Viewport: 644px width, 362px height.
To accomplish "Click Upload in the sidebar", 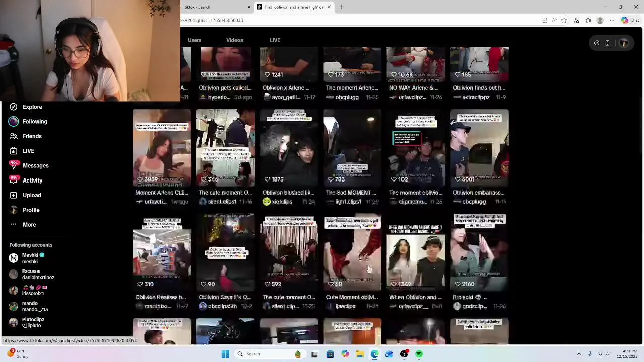I will pyautogui.click(x=25, y=195).
